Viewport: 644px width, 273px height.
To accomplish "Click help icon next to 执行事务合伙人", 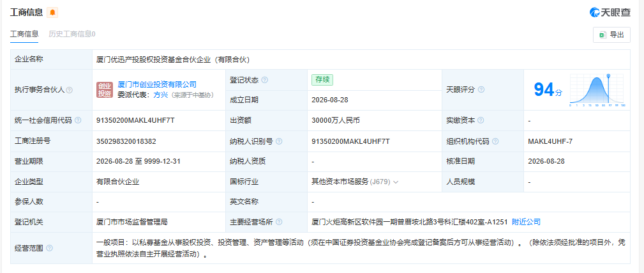I will 70,90.
